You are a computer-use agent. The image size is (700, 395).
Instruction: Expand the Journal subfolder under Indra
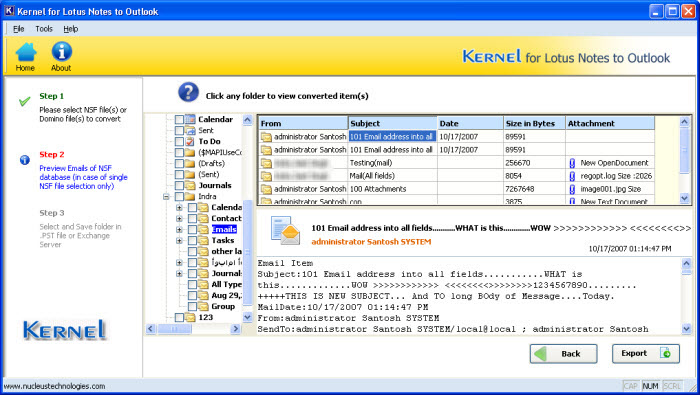[179, 274]
